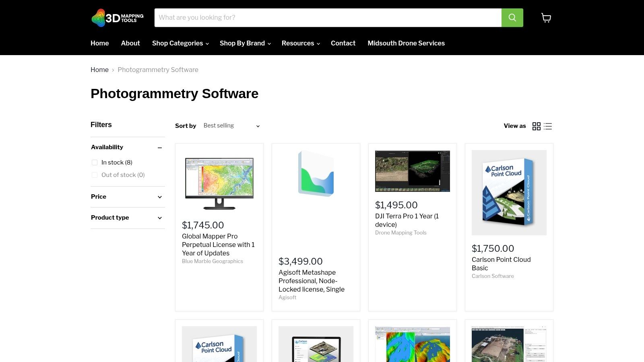The image size is (644, 362).
Task: Open Agisoft Metashape product image
Action: tap(316, 173)
